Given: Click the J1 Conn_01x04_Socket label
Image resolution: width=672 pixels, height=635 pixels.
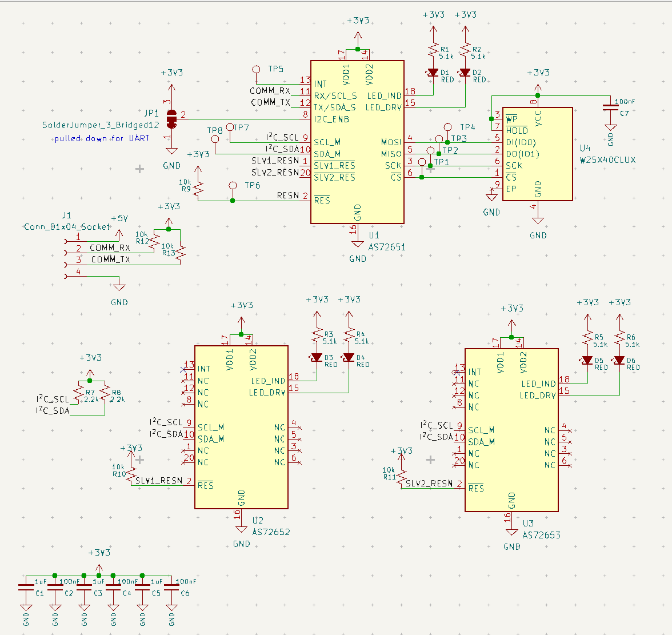Looking at the screenshot, I should coord(67,226).
